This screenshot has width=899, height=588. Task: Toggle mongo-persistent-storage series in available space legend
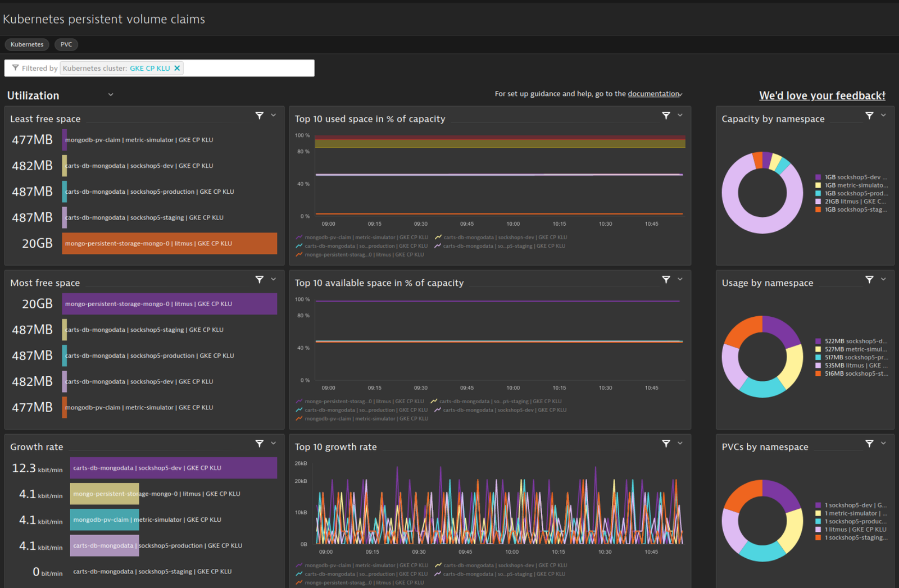[x=360, y=401]
